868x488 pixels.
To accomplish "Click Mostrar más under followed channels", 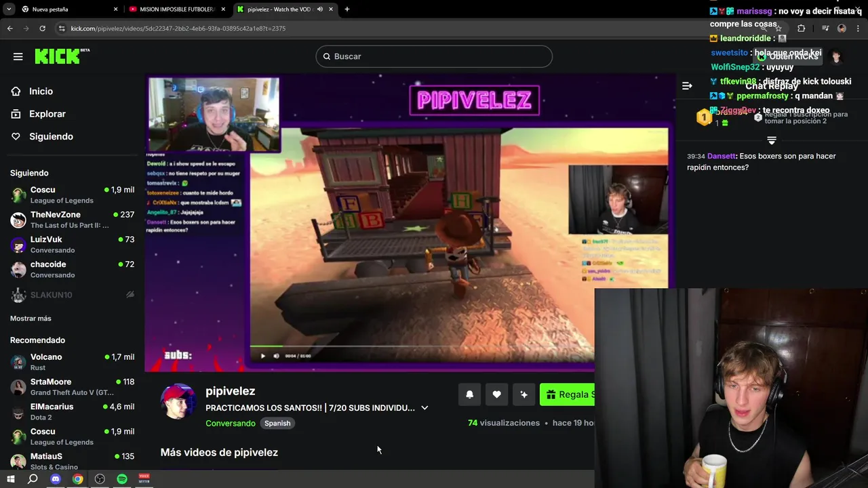I will (x=31, y=319).
